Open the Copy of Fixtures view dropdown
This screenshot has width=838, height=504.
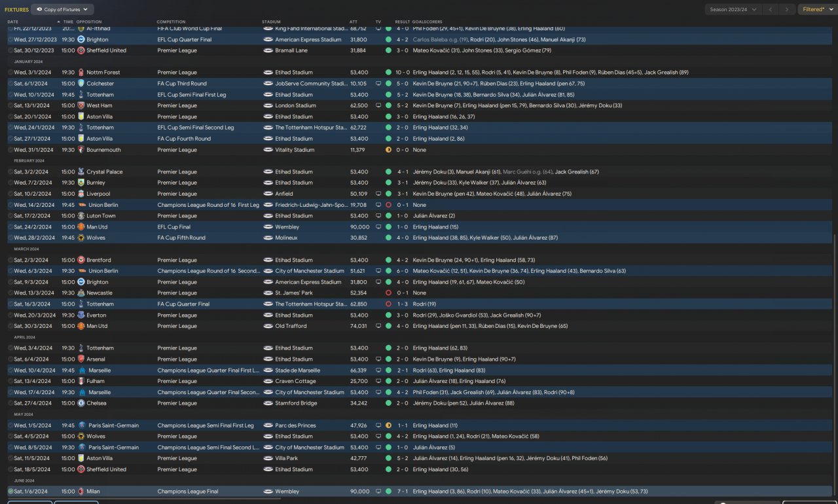coord(63,9)
